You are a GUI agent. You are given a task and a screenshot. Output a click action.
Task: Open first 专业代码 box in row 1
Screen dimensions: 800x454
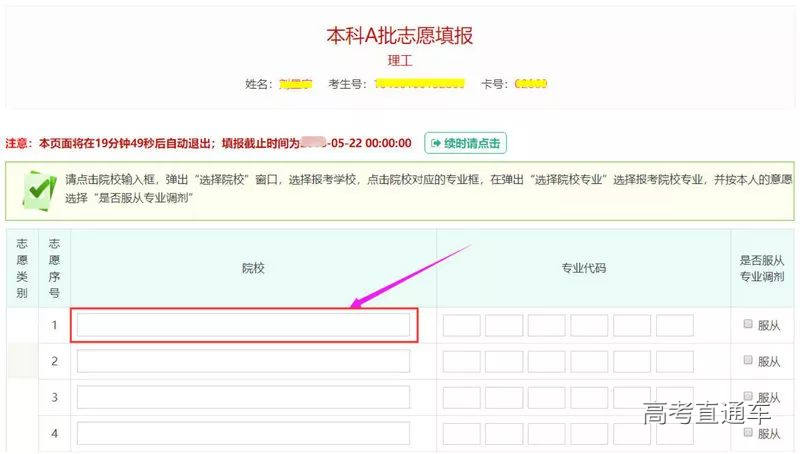462,326
